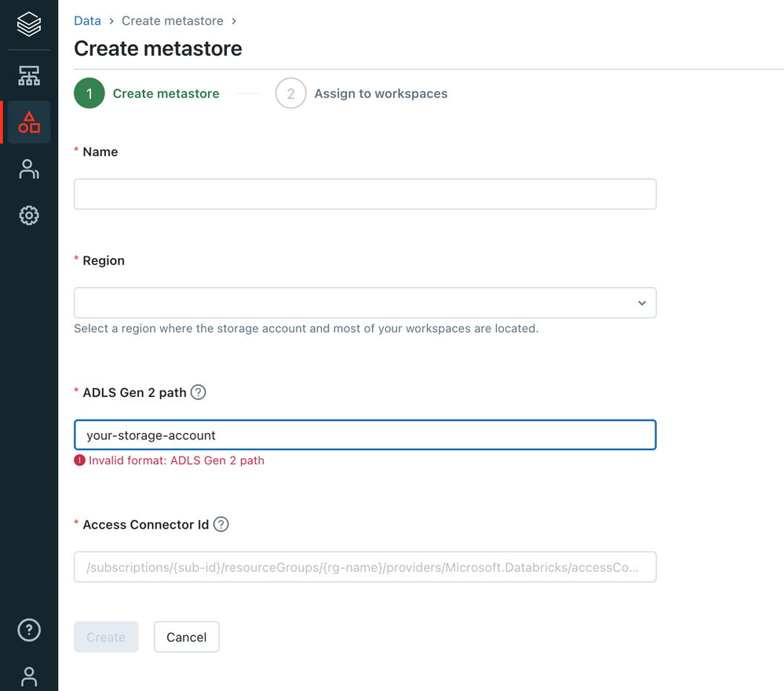The image size is (784, 691).
Task: Open the user account profile icon
Action: [29, 676]
